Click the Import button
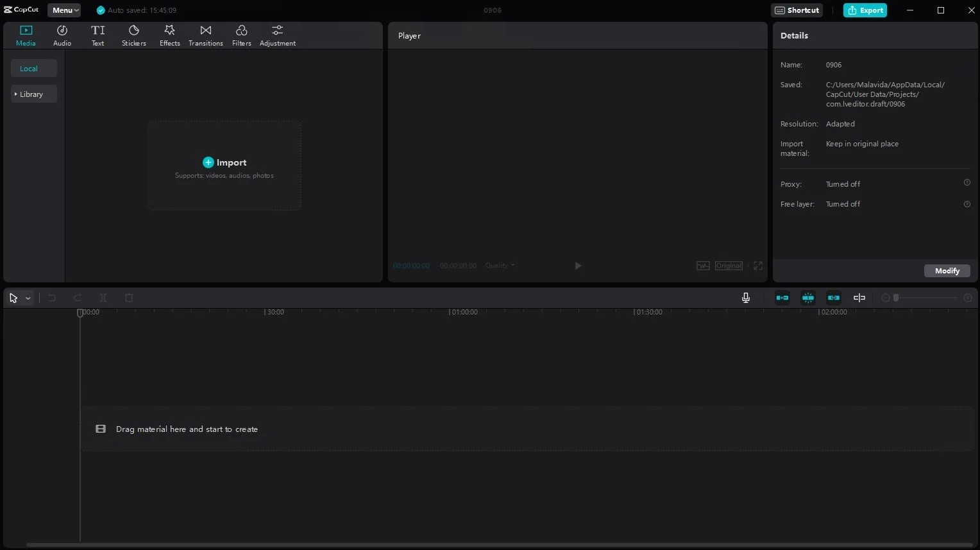 224,162
